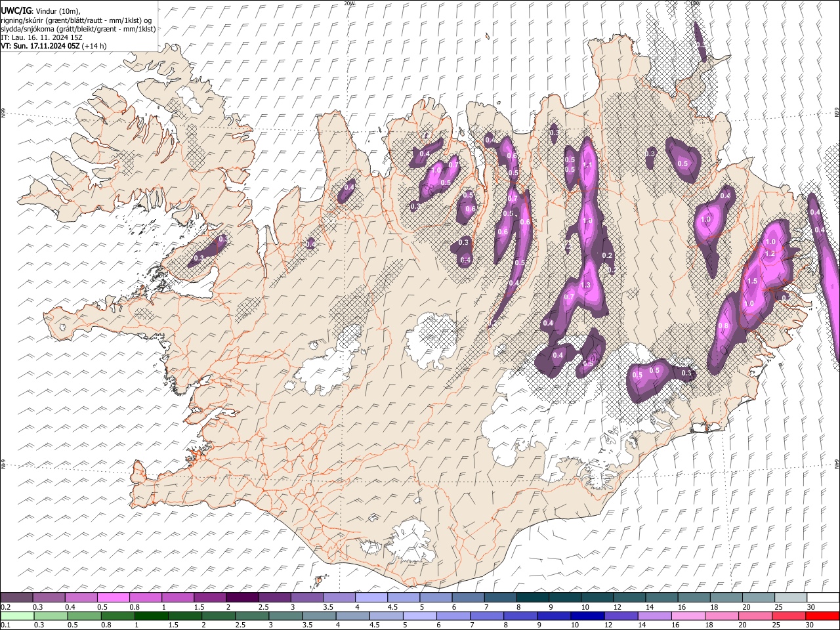Click the 'rigning/skúrir' legend description line

pyautogui.click(x=76, y=20)
